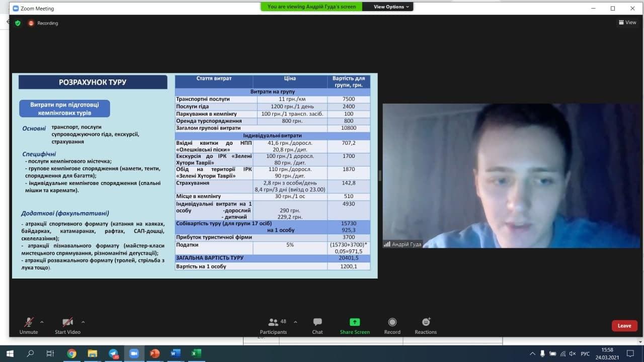Open PowerPoint from the taskbar
This screenshot has height=362, width=644.
pyautogui.click(x=155, y=353)
